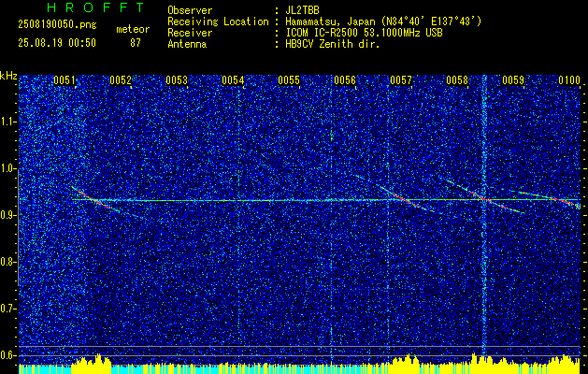
Task: Click the observer callsign JL2TBB
Action: point(302,10)
